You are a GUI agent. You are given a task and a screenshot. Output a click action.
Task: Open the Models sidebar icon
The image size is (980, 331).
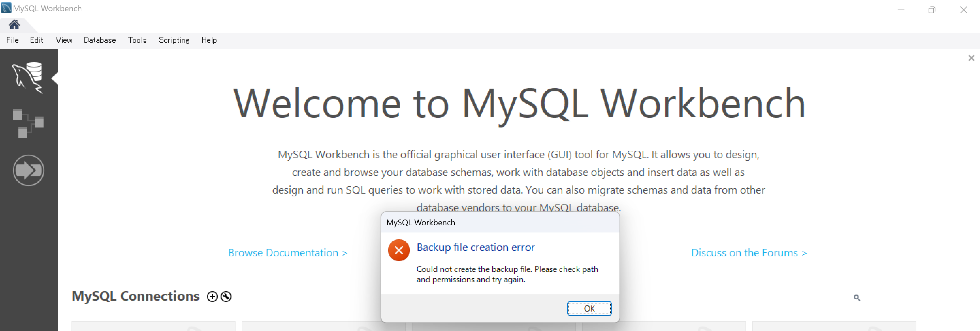pyautogui.click(x=28, y=123)
